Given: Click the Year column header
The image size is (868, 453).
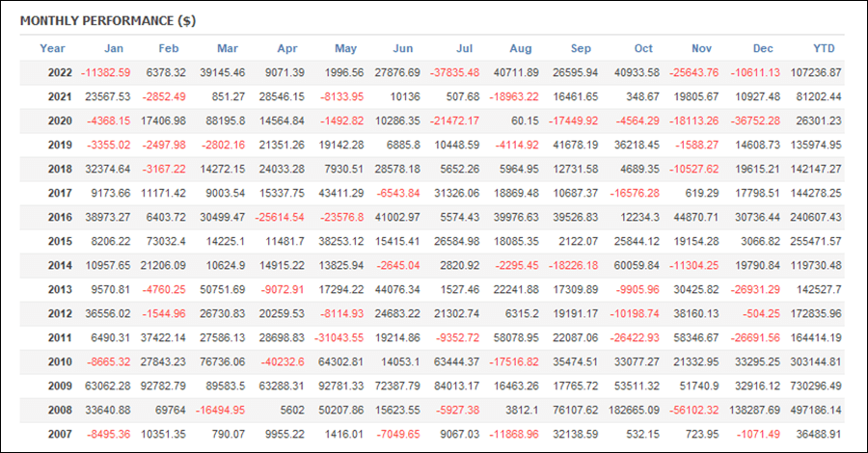Looking at the screenshot, I should pyautogui.click(x=52, y=49).
